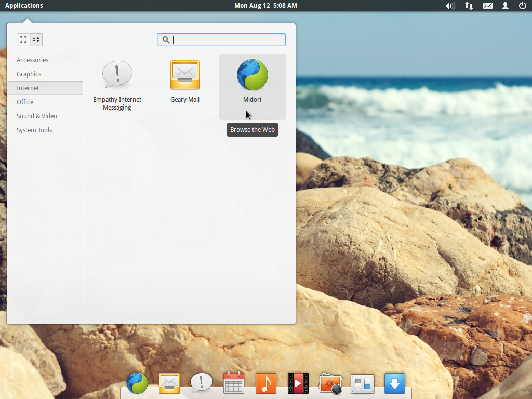This screenshot has height=399, width=532.
Task: Open the video player from the dock
Action: (x=298, y=383)
